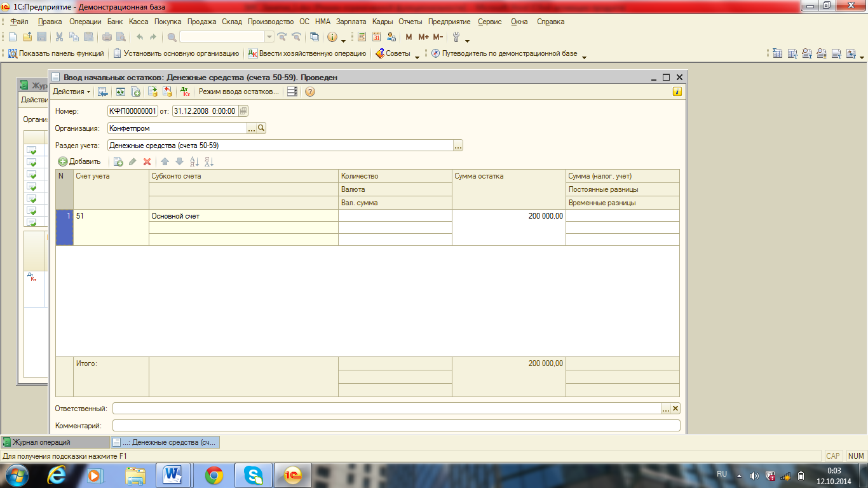Open the Конфетпром organization via the magnifier

click(261, 128)
